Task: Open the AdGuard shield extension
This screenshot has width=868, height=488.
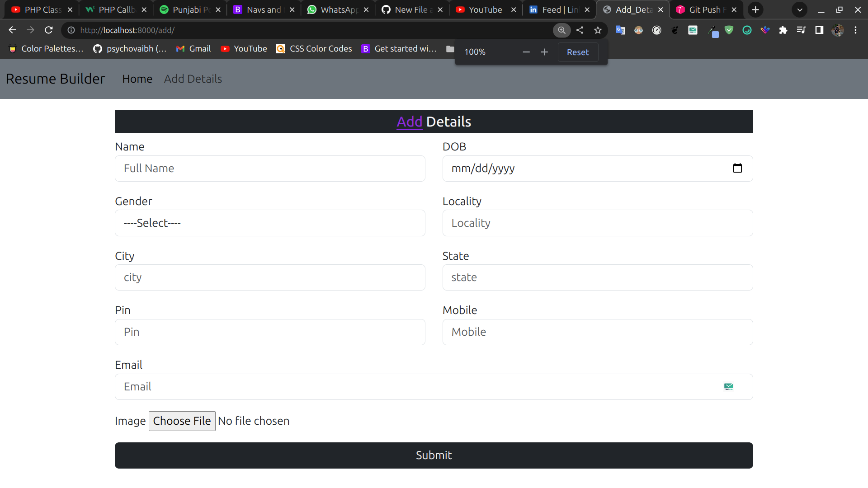Action: click(x=729, y=30)
